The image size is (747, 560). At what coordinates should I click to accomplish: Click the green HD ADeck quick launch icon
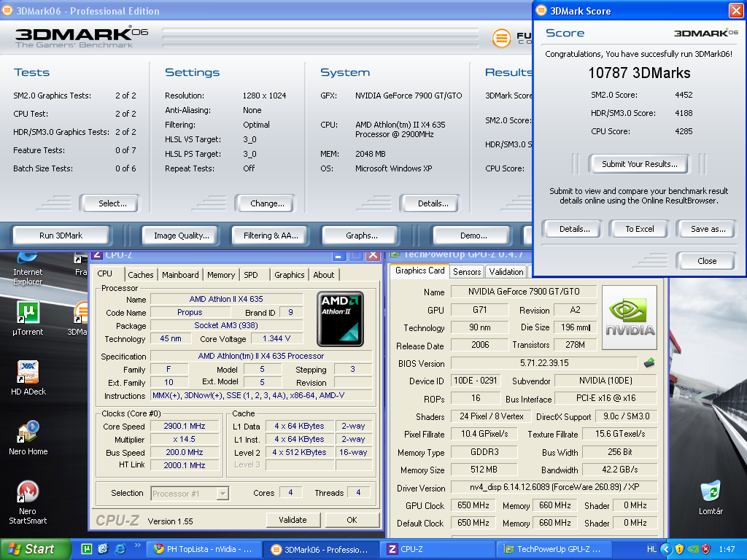pos(87,549)
